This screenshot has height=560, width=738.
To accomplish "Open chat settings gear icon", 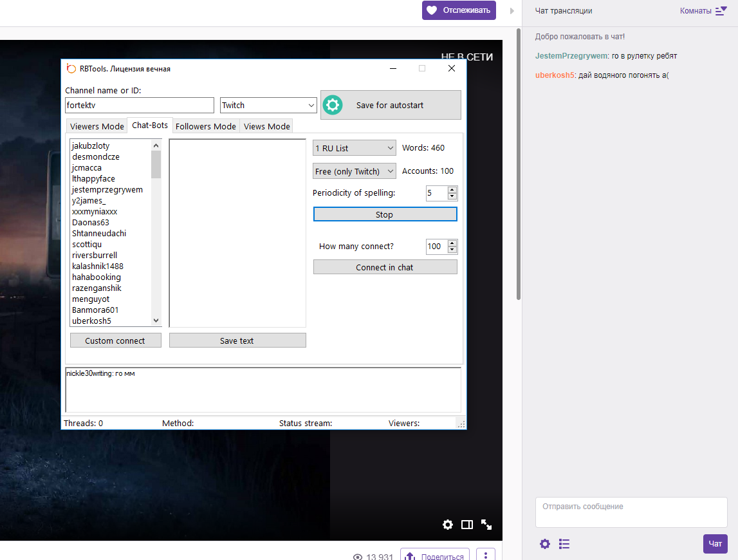I will (x=545, y=544).
